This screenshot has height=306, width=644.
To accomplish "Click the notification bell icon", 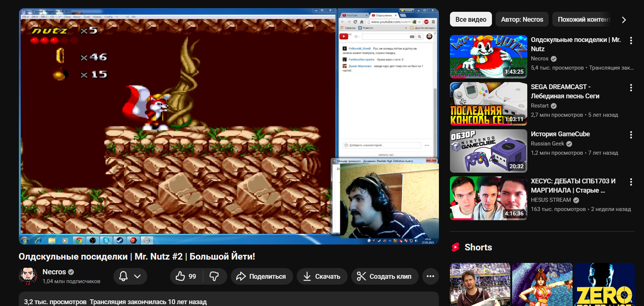I will tap(123, 276).
